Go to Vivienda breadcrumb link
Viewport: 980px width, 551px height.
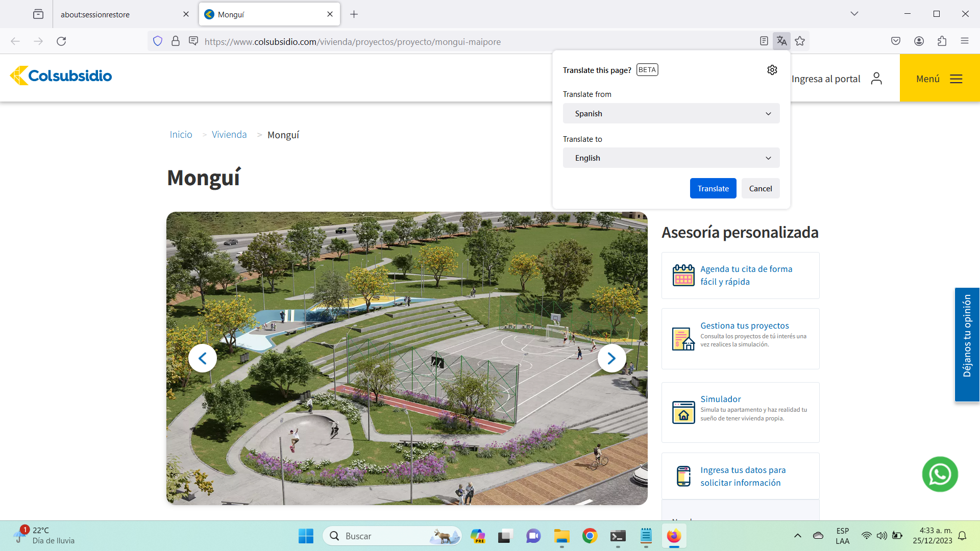pyautogui.click(x=229, y=135)
